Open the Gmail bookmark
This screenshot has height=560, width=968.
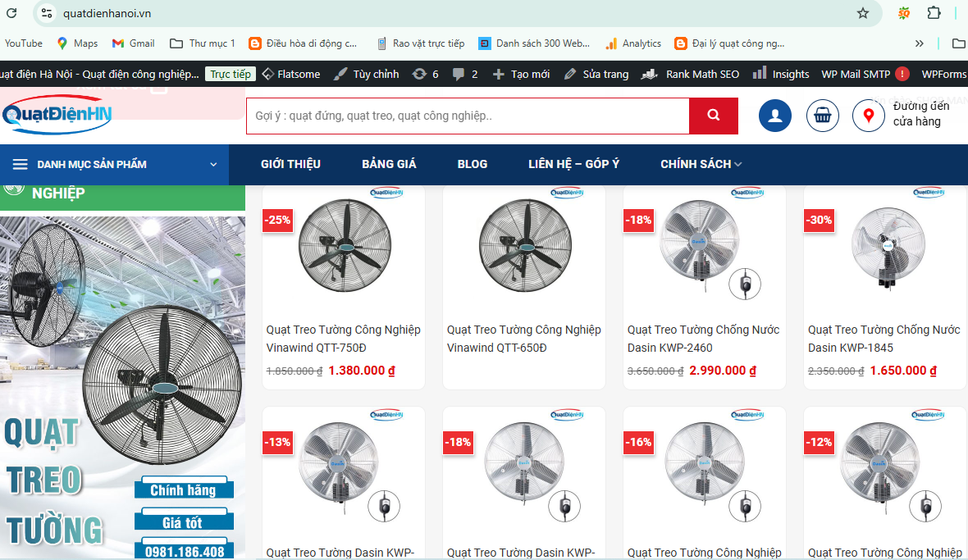(x=134, y=43)
